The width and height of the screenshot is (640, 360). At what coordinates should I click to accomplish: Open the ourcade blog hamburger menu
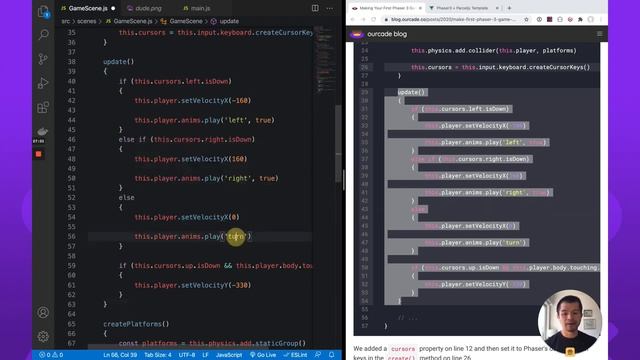pos(600,34)
